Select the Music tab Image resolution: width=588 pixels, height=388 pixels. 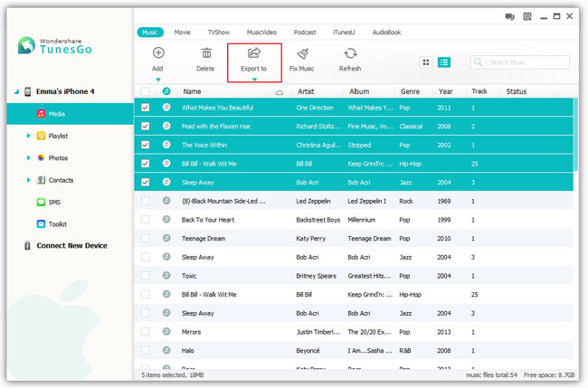150,33
